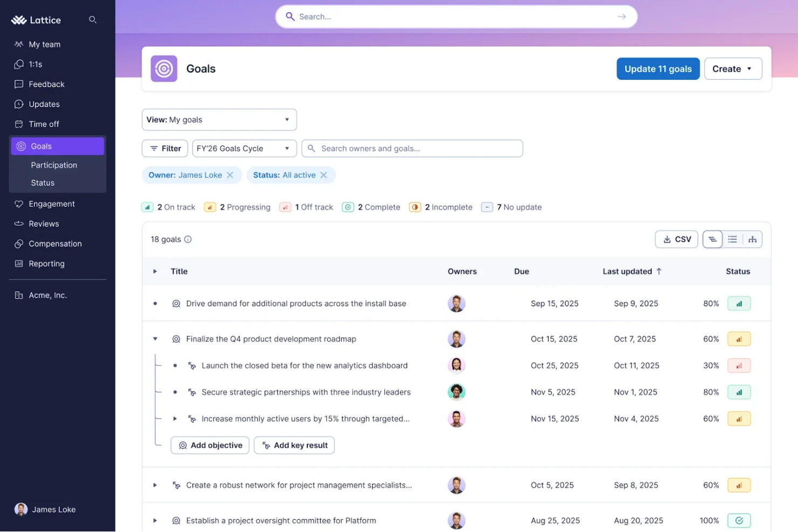Image resolution: width=798 pixels, height=532 pixels.
Task: Switch to the org chart tree view icon
Action: tap(752, 239)
